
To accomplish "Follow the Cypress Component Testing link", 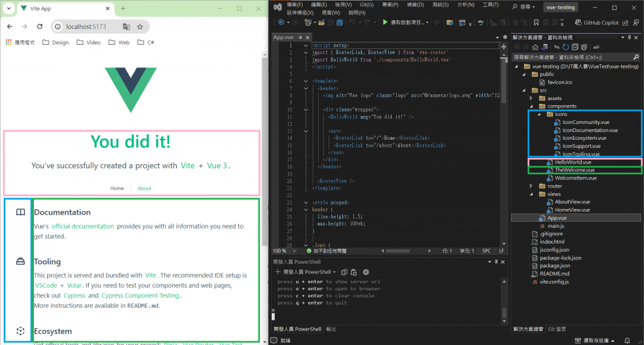I will point(140,296).
